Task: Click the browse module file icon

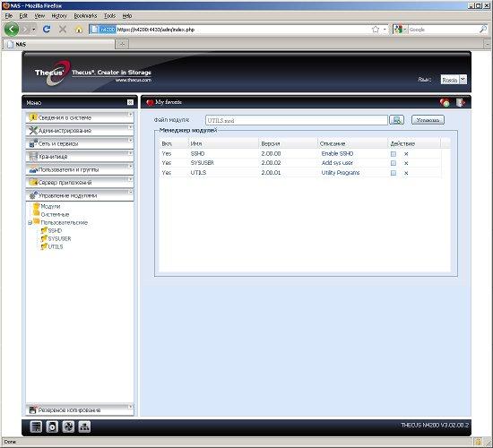Action: tap(396, 120)
